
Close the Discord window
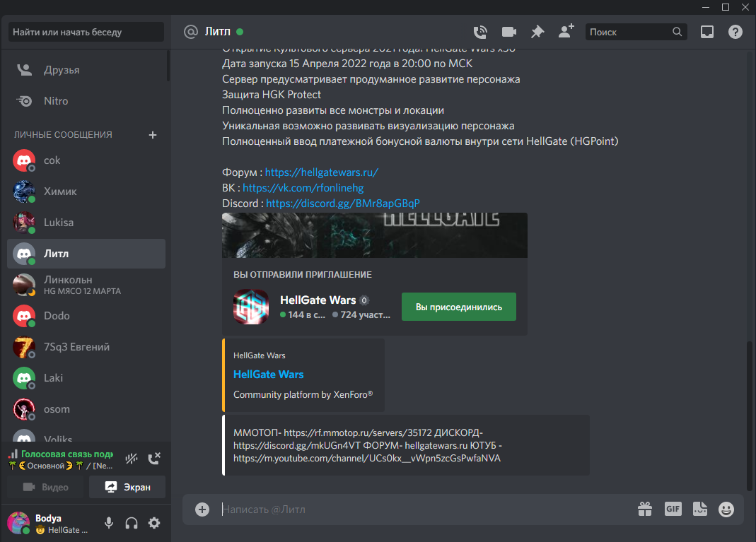pyautogui.click(x=745, y=7)
